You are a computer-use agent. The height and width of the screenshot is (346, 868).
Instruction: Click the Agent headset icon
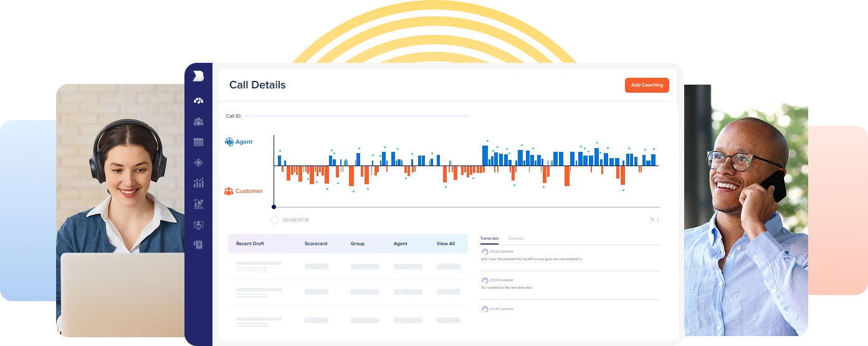(x=229, y=142)
